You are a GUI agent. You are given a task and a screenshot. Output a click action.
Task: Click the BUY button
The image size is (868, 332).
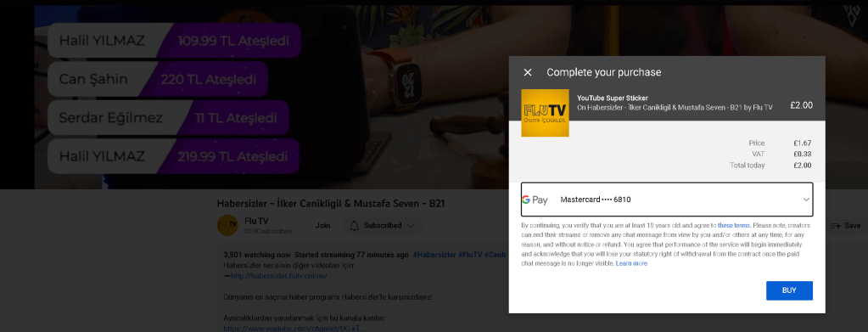point(789,290)
